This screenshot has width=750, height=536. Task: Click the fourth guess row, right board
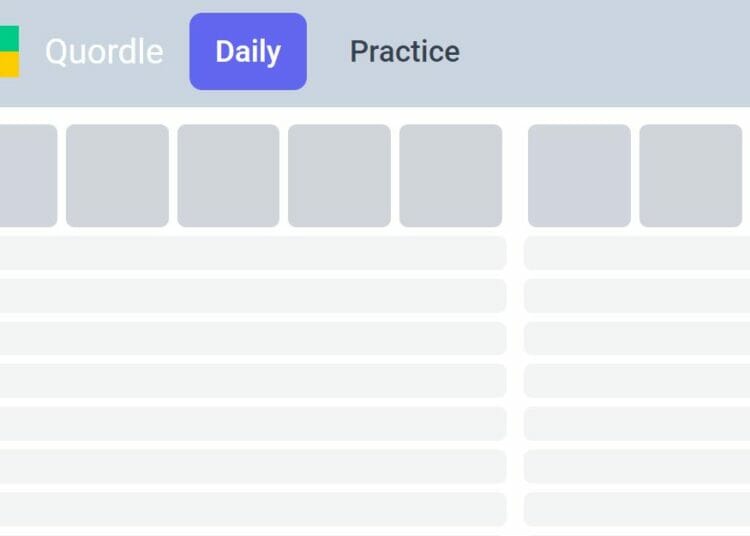pyautogui.click(x=637, y=338)
